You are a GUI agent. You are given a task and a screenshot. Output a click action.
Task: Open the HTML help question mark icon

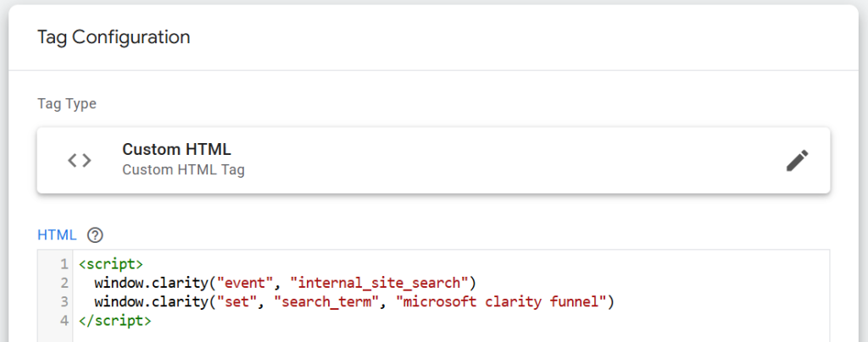[95, 234]
